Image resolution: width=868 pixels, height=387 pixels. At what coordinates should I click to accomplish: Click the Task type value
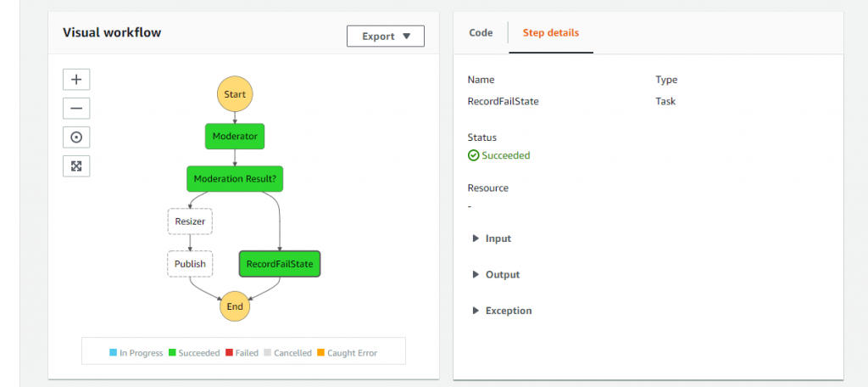pos(665,102)
